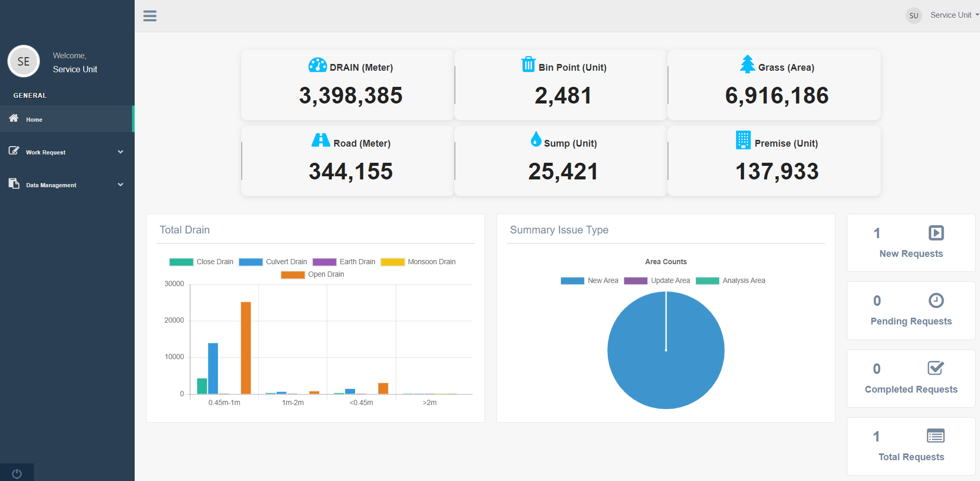This screenshot has width=980, height=481.
Task: Expand the Work Request menu chevron
Action: point(121,152)
